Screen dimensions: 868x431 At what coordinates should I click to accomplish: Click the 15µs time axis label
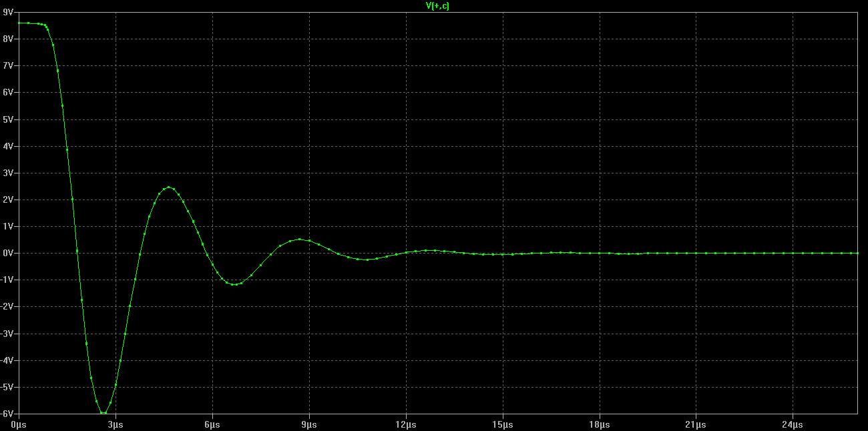pos(503,424)
